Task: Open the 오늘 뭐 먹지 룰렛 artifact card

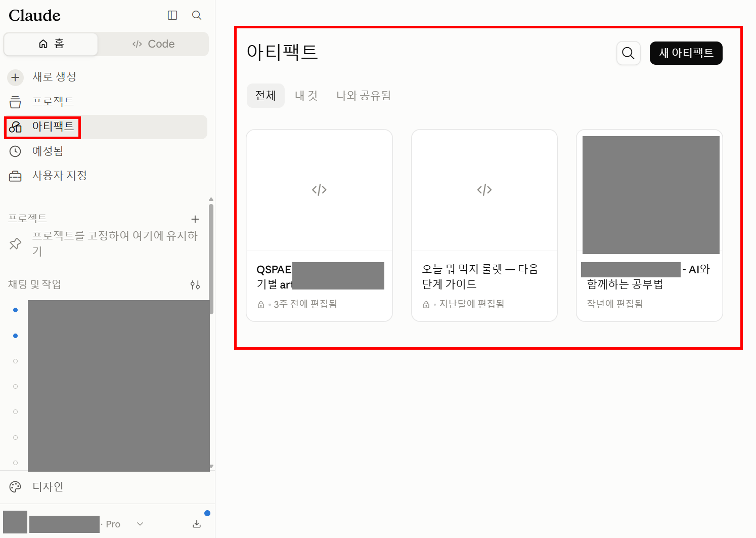Action: tap(484, 225)
